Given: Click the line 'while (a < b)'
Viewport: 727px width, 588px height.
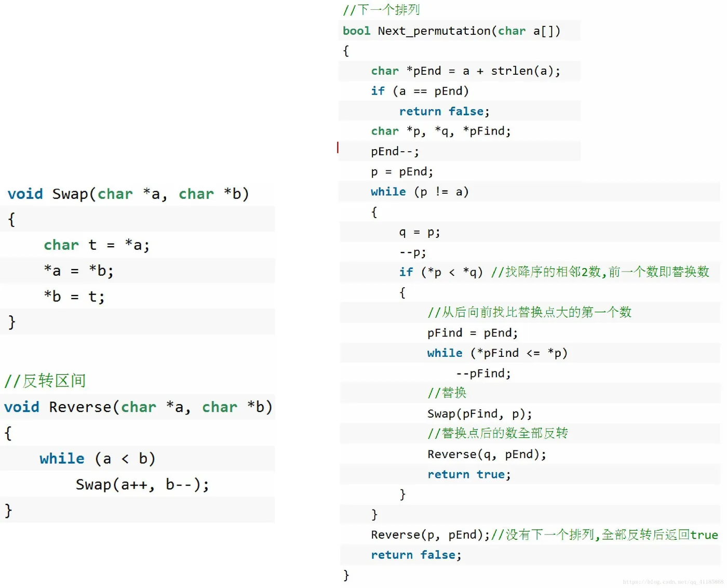Looking at the screenshot, I should coord(98,458).
